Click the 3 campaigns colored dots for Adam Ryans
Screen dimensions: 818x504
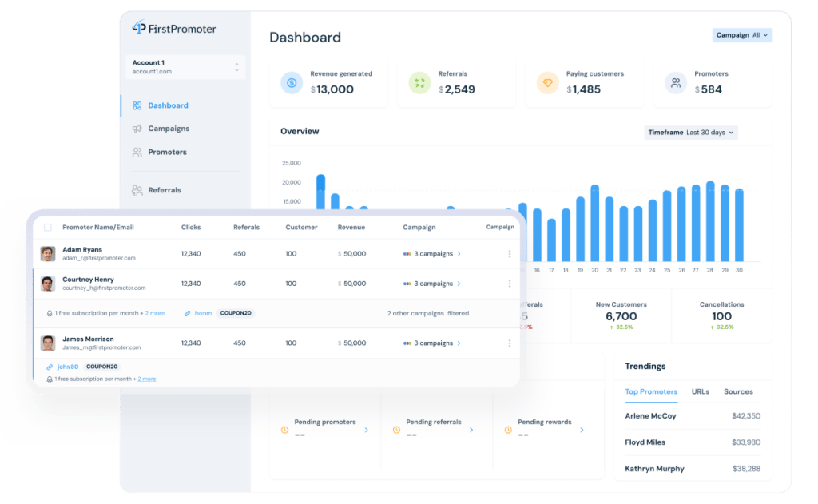tap(407, 254)
